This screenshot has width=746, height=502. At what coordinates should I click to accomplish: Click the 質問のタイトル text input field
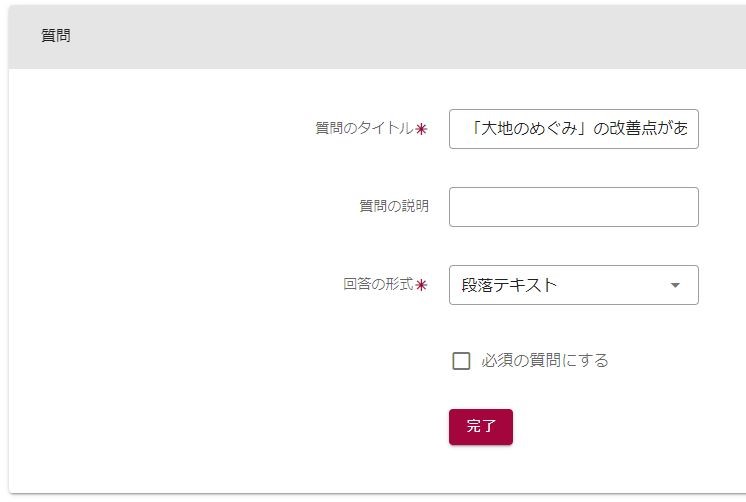[x=573, y=129]
